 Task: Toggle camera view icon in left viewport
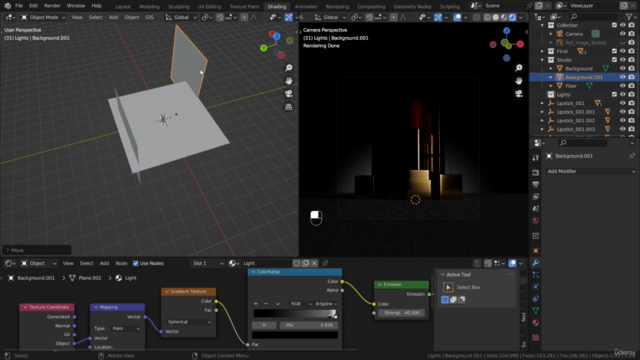[x=289, y=94]
